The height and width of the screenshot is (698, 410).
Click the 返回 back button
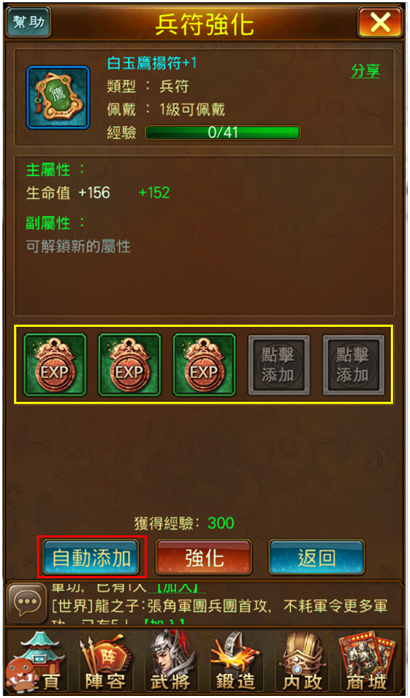tap(317, 558)
